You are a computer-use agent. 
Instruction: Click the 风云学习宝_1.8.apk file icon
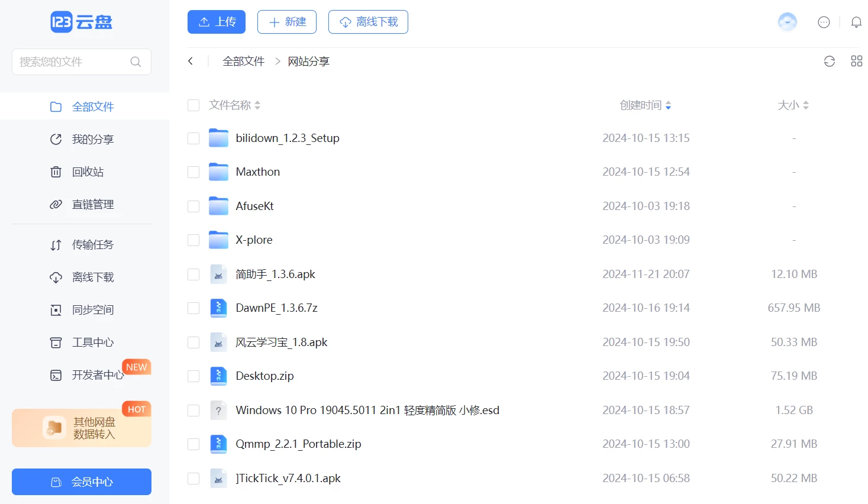click(219, 342)
